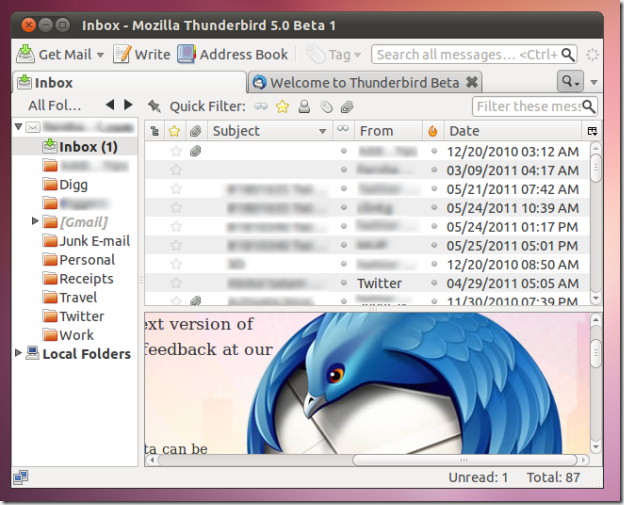Toggle the contacts quick filter
The width and height of the screenshot is (624, 505).
[x=304, y=106]
